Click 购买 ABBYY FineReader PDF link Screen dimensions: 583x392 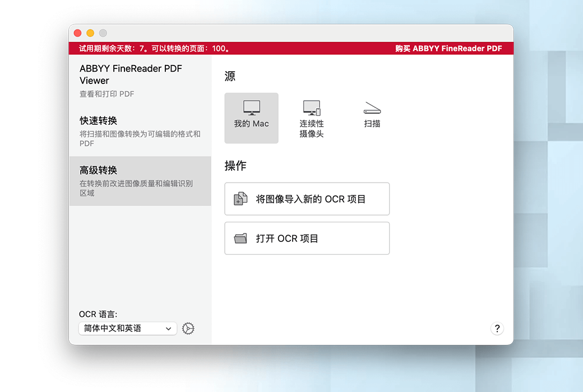pos(448,49)
